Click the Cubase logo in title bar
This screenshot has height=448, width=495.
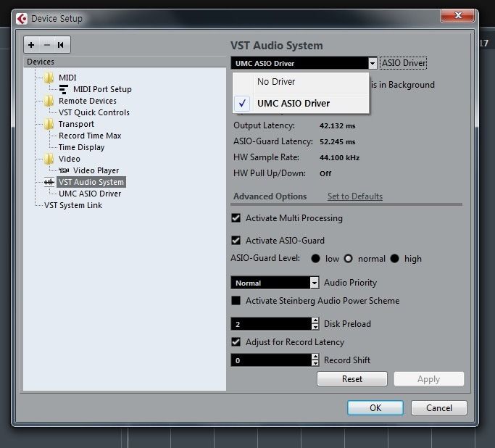pos(22,19)
